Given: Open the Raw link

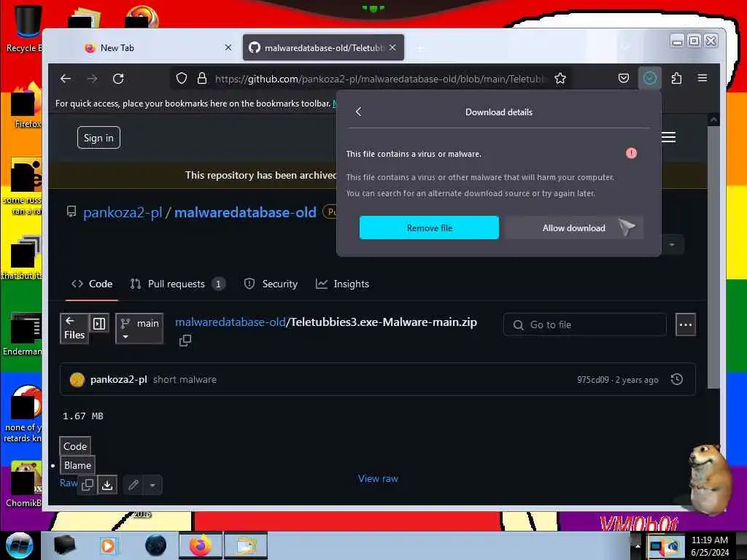Looking at the screenshot, I should pyautogui.click(x=68, y=483).
